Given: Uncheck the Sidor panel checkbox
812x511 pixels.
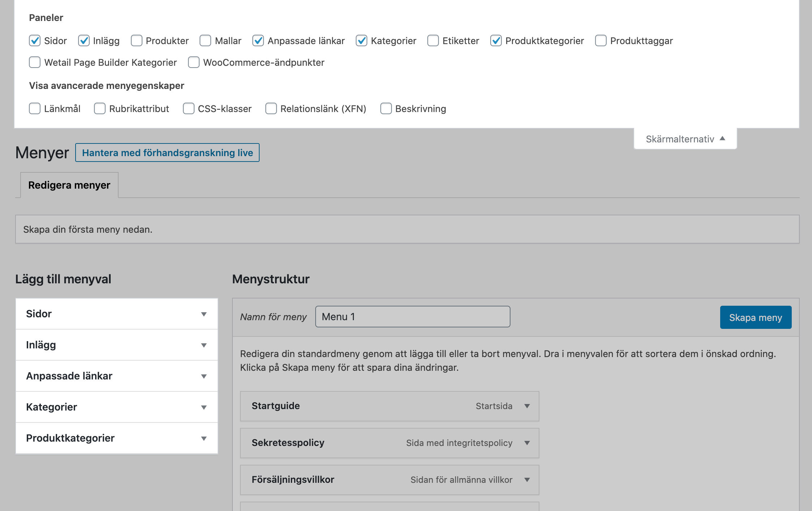Looking at the screenshot, I should [35, 40].
